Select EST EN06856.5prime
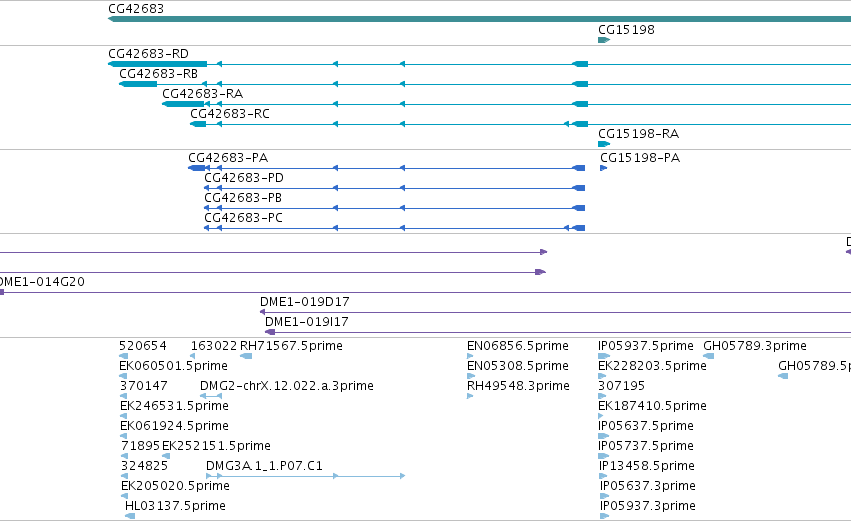 coord(518,346)
